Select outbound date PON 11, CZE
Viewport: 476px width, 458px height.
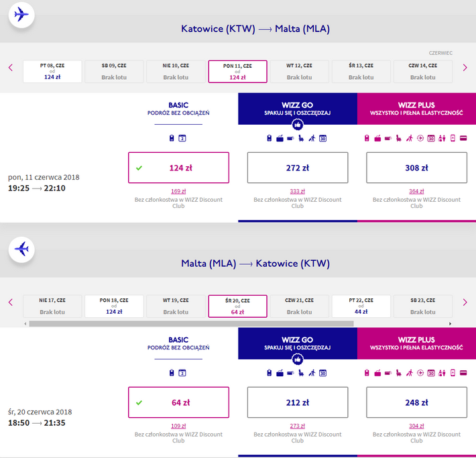pos(238,71)
